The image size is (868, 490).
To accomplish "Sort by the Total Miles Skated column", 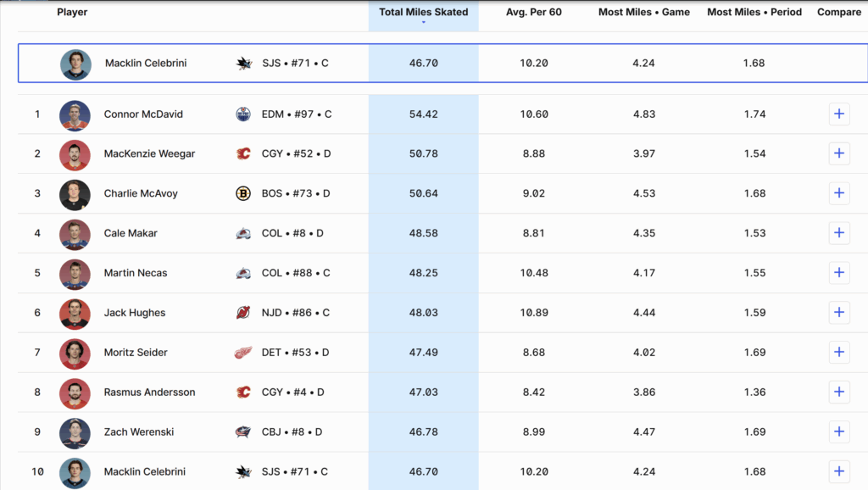I will (x=423, y=13).
